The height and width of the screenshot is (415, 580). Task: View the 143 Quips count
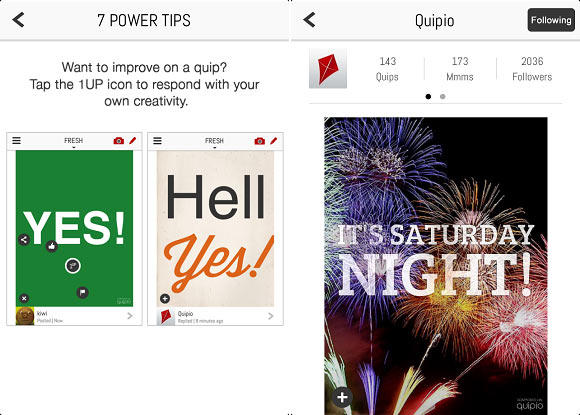pyautogui.click(x=387, y=69)
